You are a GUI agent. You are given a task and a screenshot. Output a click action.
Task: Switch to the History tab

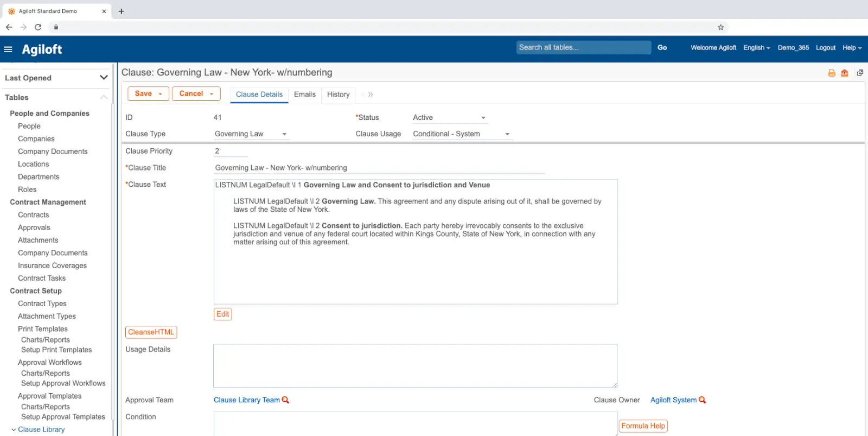[x=339, y=94]
